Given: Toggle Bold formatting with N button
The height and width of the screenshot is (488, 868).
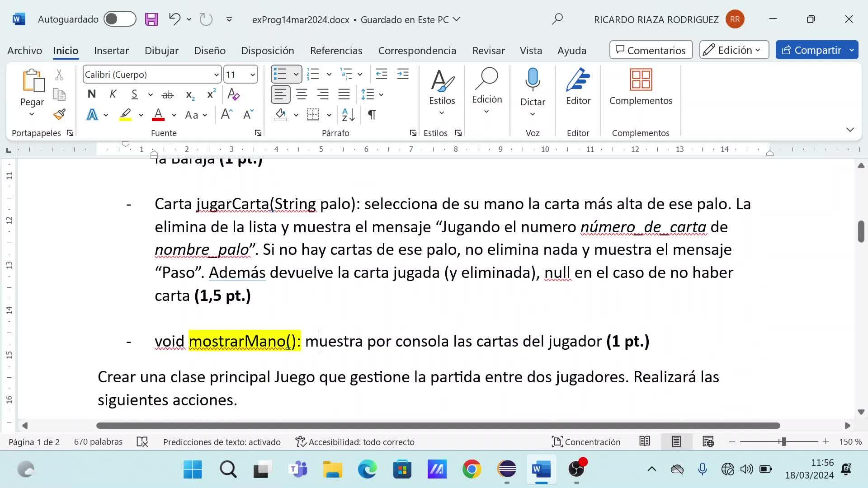Looking at the screenshot, I should tap(92, 94).
